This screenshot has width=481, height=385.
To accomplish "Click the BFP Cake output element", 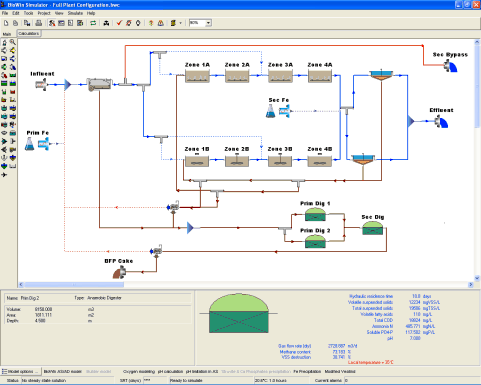I will coord(119,273).
